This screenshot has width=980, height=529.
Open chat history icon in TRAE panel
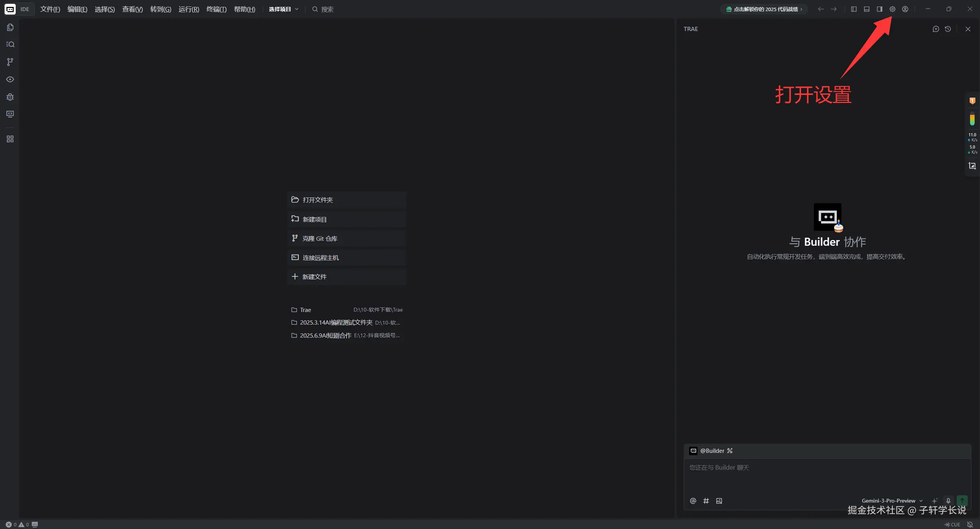(x=948, y=29)
